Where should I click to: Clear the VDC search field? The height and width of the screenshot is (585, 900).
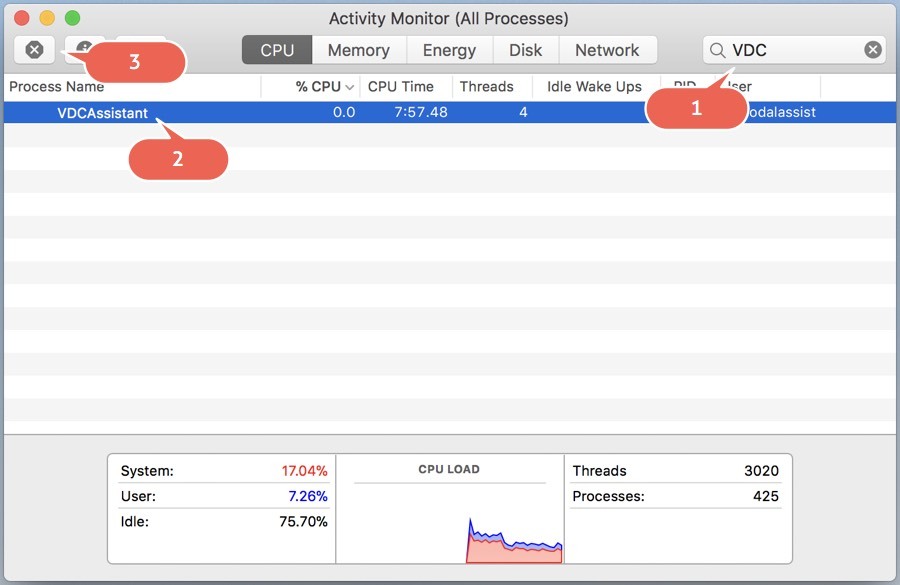point(872,50)
